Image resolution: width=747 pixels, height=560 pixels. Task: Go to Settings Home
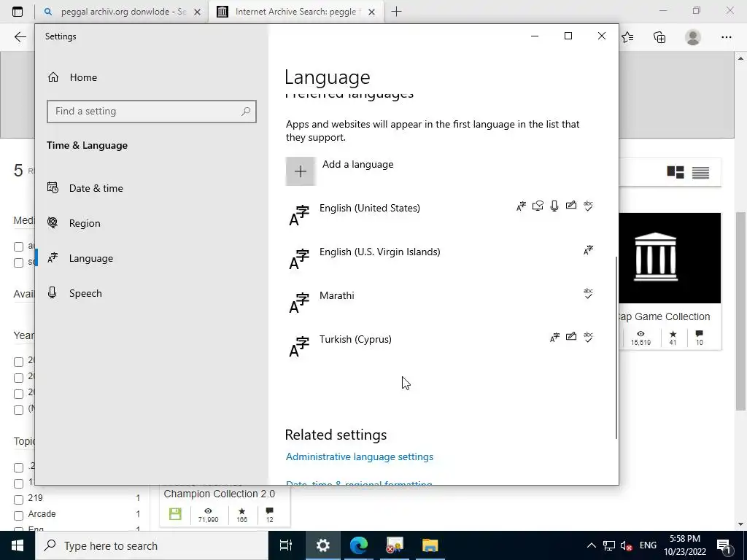(72, 77)
